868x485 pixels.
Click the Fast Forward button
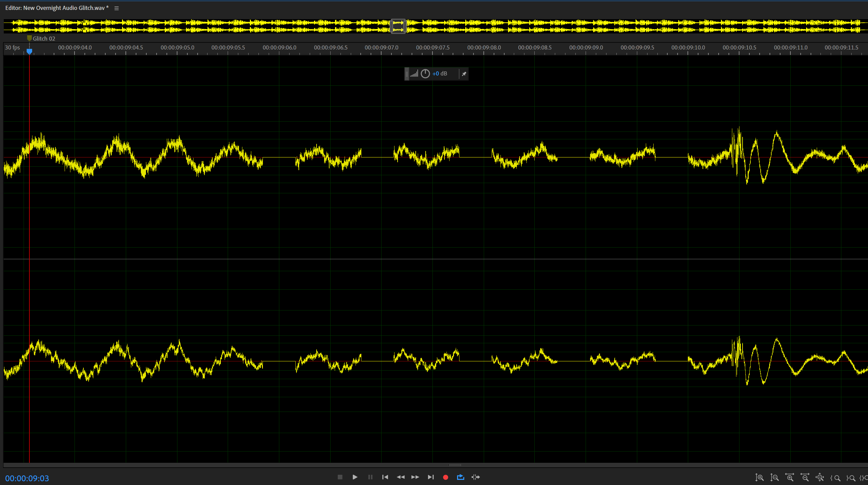[415, 477]
